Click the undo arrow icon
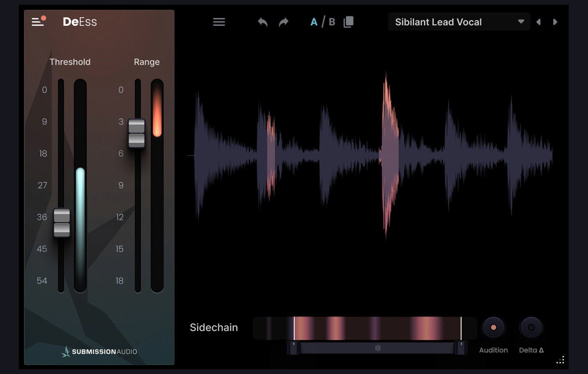The height and width of the screenshot is (374, 588). coord(262,22)
